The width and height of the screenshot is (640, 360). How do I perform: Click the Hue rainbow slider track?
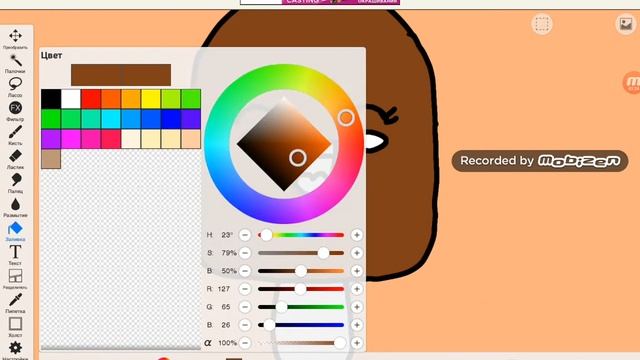(x=301, y=235)
